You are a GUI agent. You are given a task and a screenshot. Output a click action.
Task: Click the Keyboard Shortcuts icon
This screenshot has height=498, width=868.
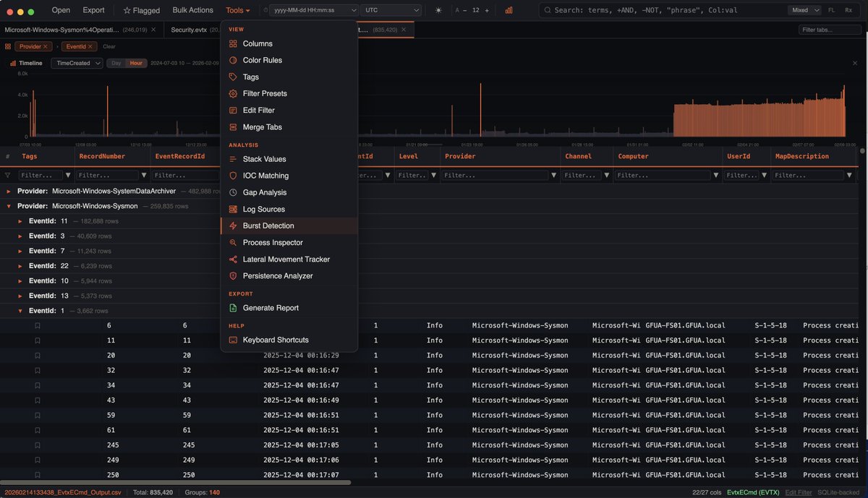pyautogui.click(x=233, y=340)
